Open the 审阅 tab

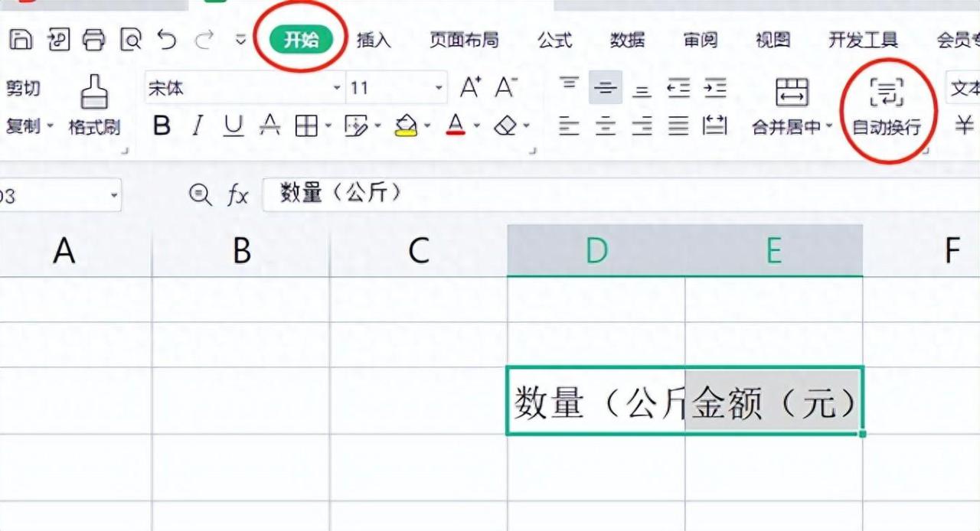(x=700, y=40)
